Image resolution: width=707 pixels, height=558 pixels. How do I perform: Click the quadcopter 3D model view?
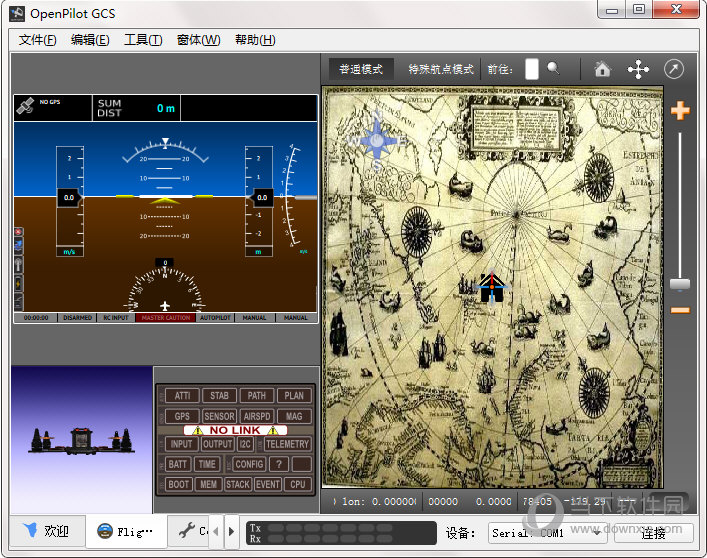[82, 440]
